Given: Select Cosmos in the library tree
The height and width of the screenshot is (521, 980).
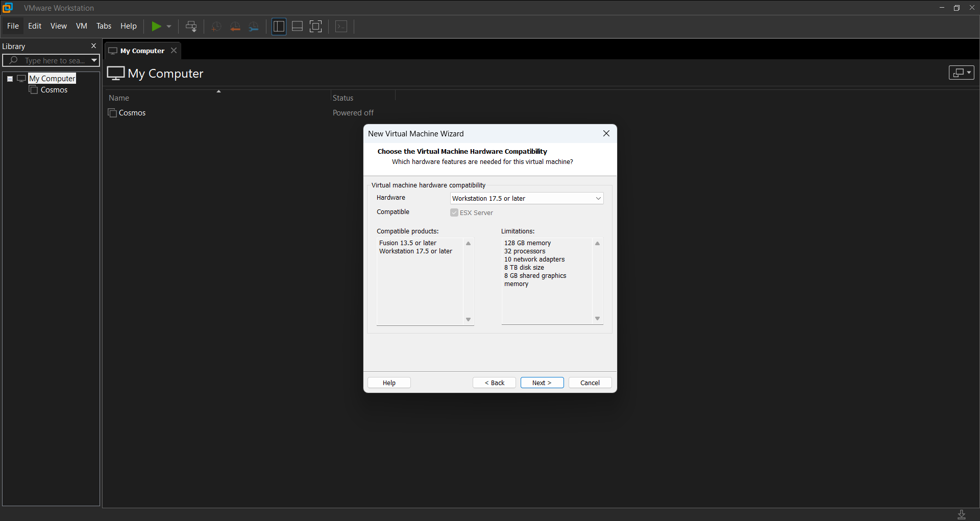Looking at the screenshot, I should coord(54,90).
